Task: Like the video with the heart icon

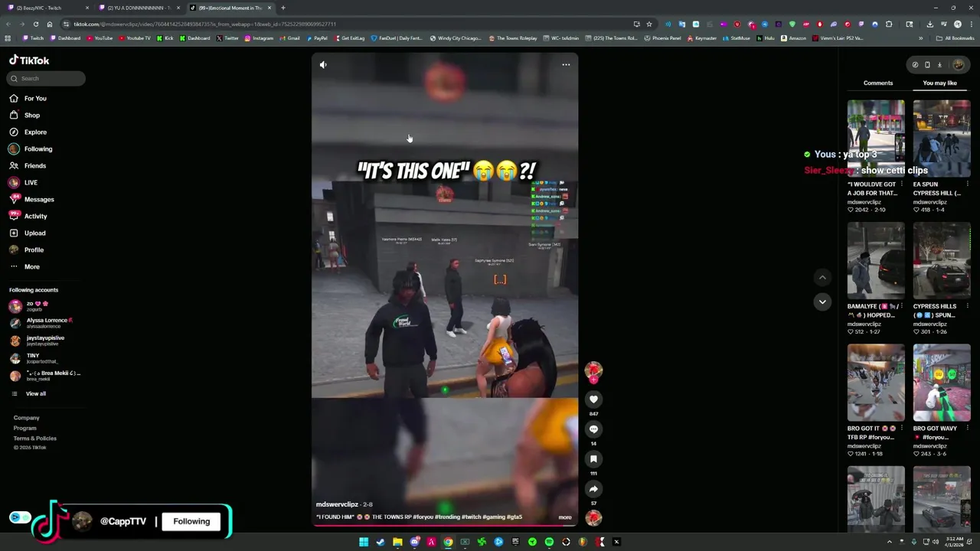Action: 593,399
